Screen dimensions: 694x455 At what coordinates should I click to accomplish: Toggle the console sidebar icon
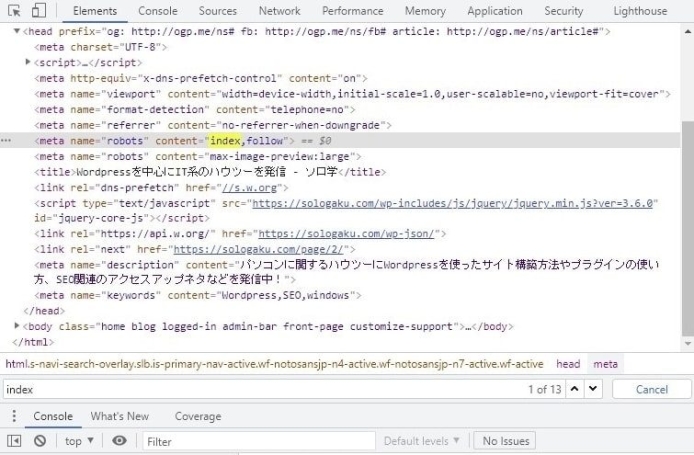click(14, 441)
